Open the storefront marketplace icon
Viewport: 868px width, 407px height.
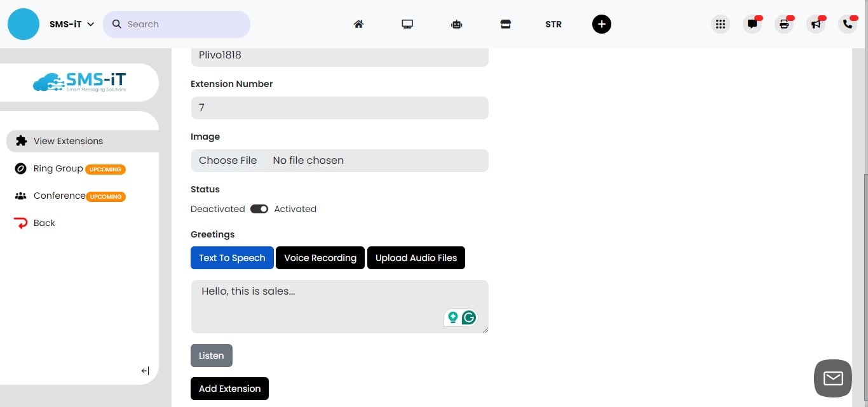505,23
